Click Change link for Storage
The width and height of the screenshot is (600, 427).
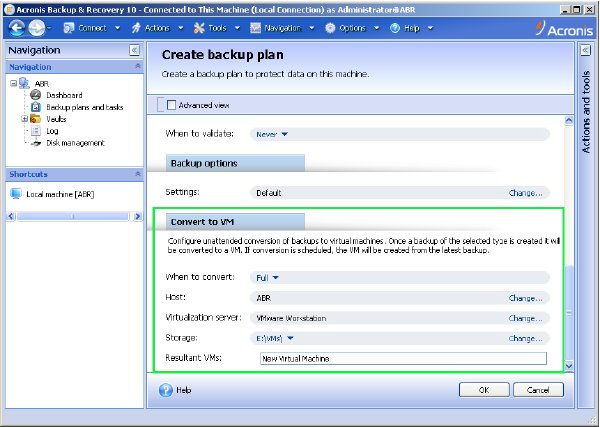pyautogui.click(x=525, y=339)
